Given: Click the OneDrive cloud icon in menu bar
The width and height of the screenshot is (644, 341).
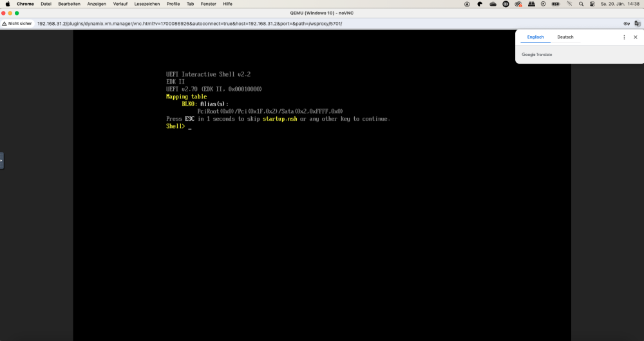Looking at the screenshot, I should pyautogui.click(x=493, y=4).
